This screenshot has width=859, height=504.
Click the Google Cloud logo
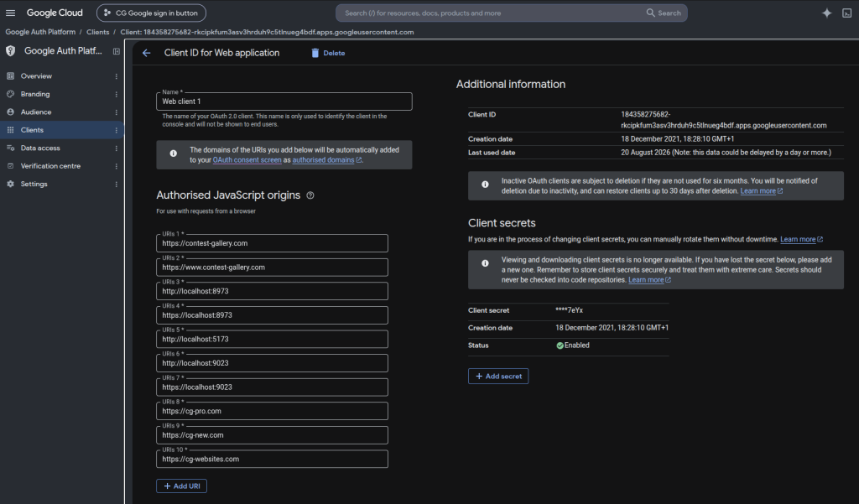pyautogui.click(x=55, y=13)
